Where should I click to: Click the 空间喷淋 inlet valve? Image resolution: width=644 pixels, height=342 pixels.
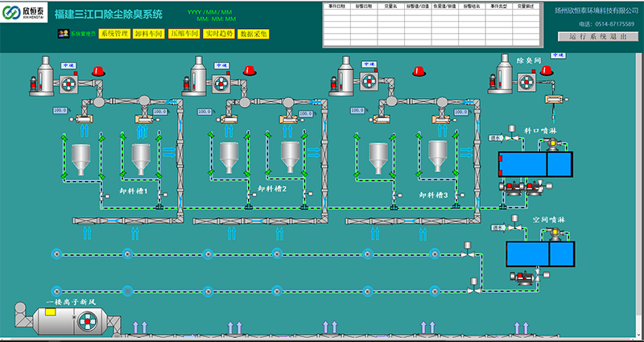(x=514, y=223)
